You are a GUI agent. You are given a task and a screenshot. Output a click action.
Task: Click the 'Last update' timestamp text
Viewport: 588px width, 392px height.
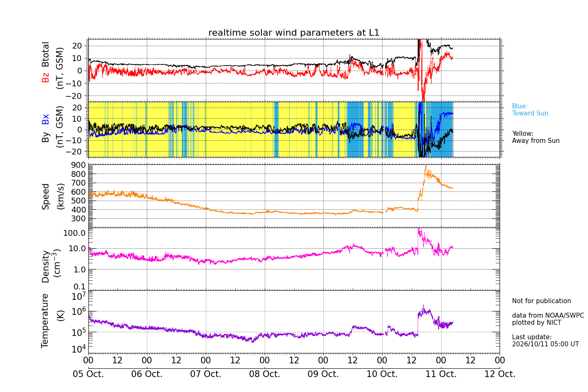[545, 341]
